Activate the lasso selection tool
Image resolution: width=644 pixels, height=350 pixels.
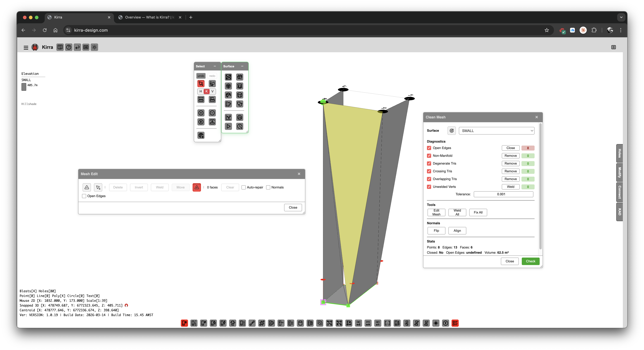coord(212,84)
